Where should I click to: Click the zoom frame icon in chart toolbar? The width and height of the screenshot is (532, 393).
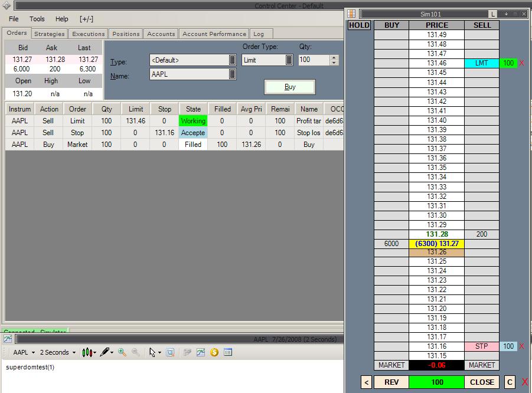pos(170,352)
